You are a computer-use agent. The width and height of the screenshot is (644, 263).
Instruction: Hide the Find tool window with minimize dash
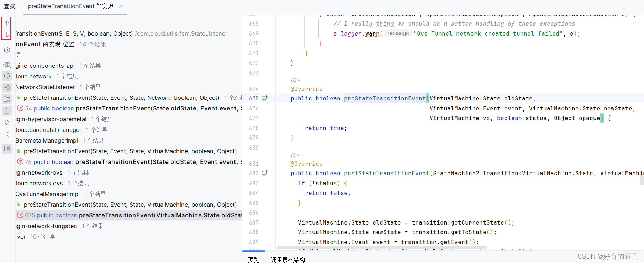click(636, 6)
